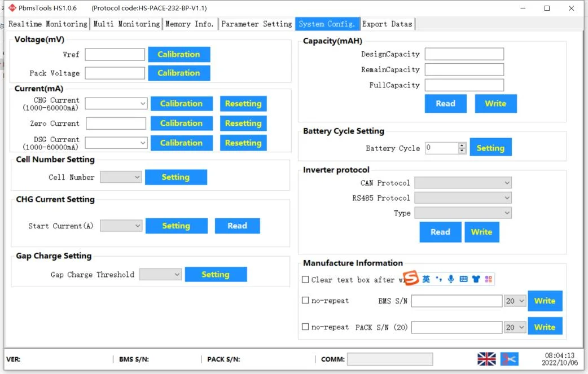Click Calibration button for Vref
The image size is (588, 374).
click(179, 54)
